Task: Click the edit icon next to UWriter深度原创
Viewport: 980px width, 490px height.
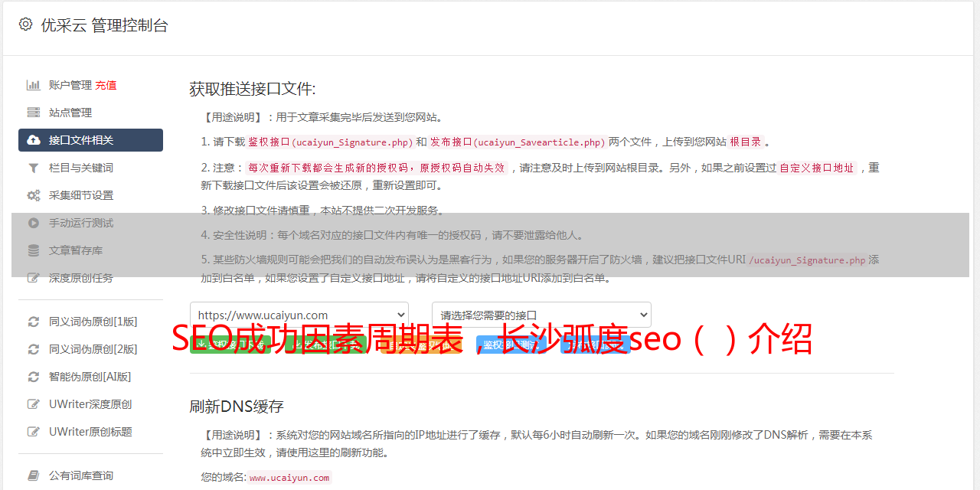Action: [x=34, y=404]
